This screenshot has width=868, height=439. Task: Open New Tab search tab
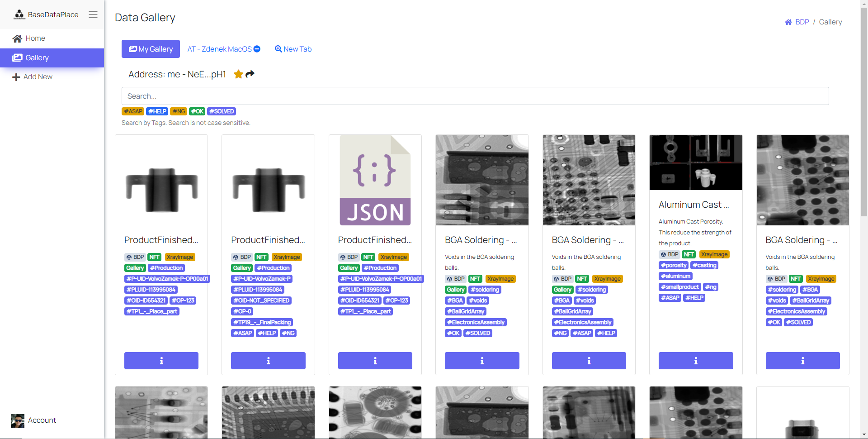[293, 49]
